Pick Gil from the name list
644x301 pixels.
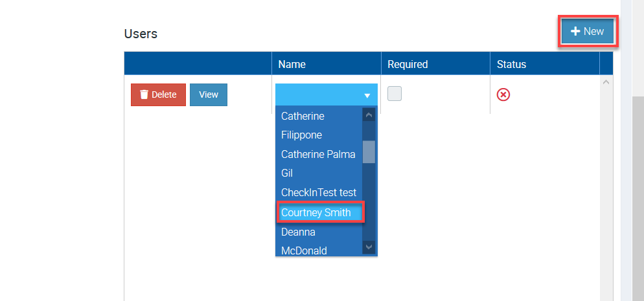pos(287,173)
